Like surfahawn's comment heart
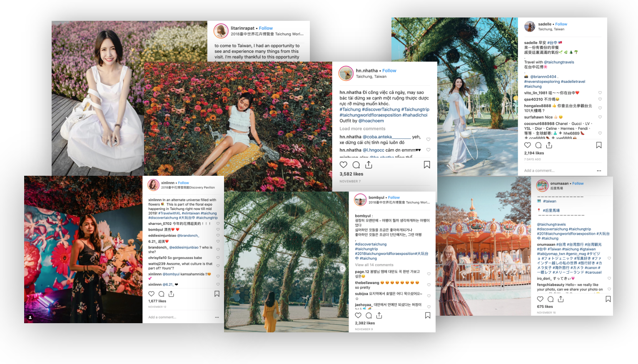This screenshot has width=638, height=364. click(600, 117)
